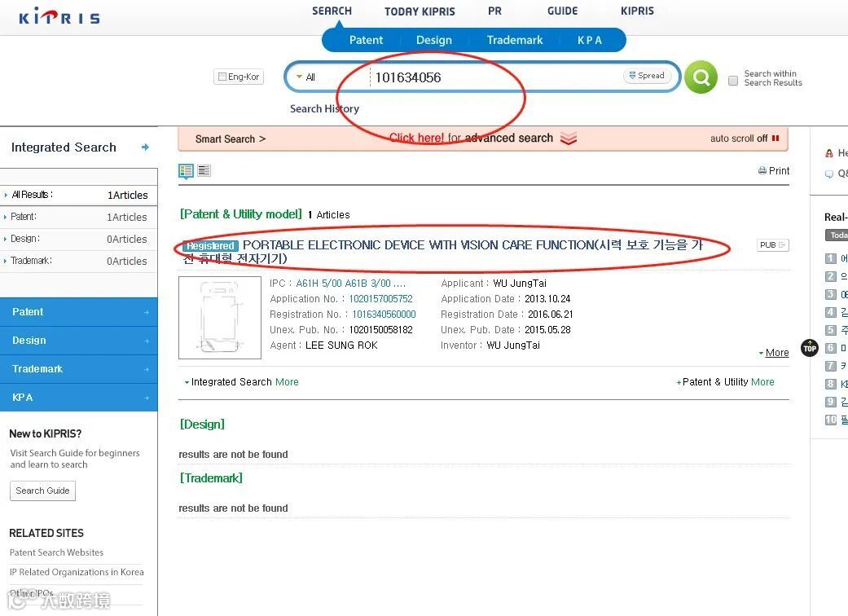This screenshot has height=616, width=848.
Task: Select the Design search tab
Action: click(x=433, y=40)
